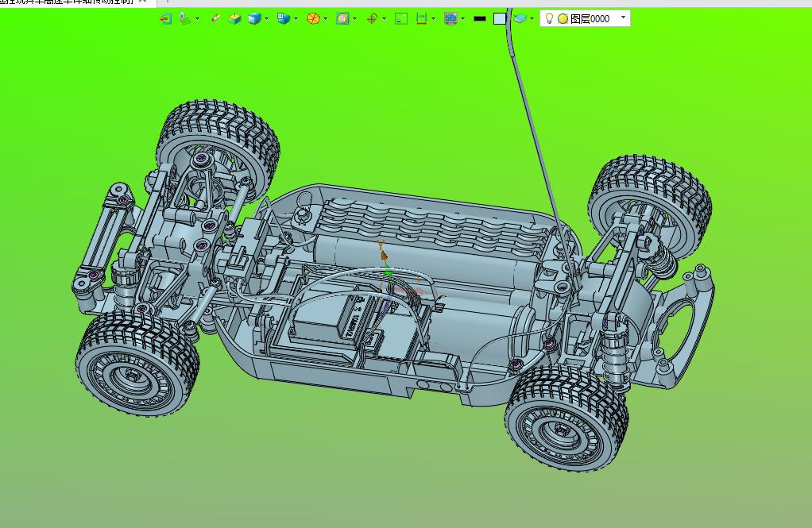
Task: Pick the light blue face color swatch
Action: (499, 18)
